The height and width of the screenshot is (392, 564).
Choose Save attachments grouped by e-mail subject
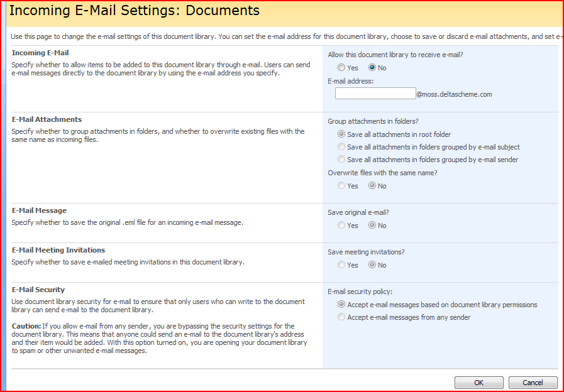click(341, 147)
